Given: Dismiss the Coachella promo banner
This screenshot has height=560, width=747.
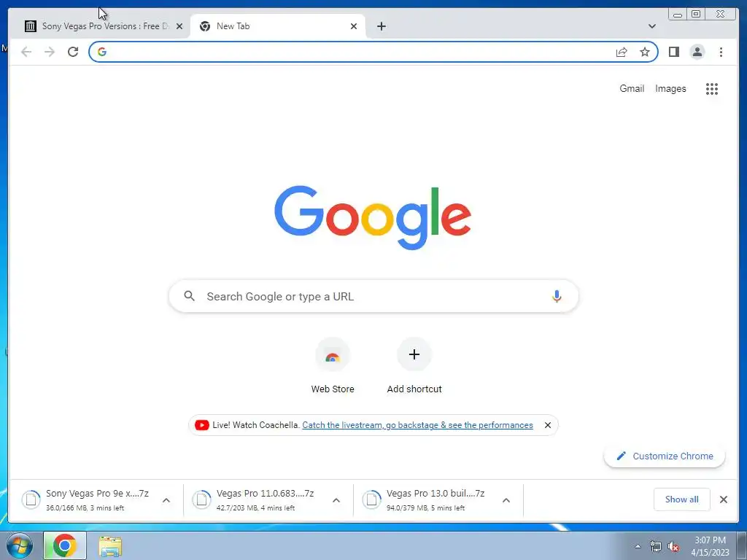Looking at the screenshot, I should point(548,425).
